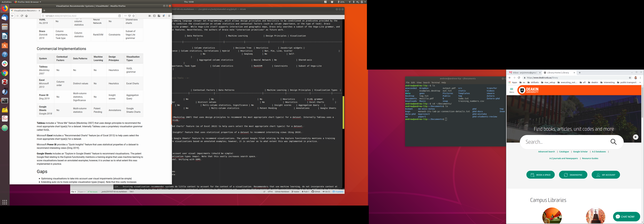The width and height of the screenshot is (644, 224).
Task: Reload the Firefox page
Action: click(22, 16)
